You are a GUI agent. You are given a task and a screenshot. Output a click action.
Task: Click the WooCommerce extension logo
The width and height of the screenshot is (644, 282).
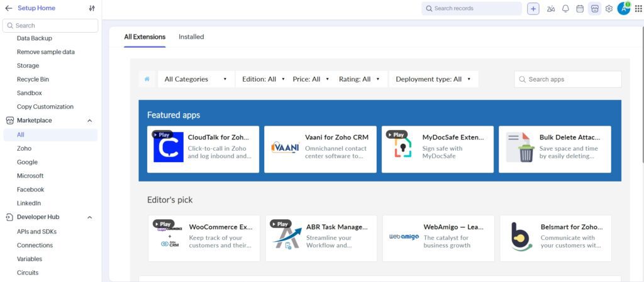170,237
